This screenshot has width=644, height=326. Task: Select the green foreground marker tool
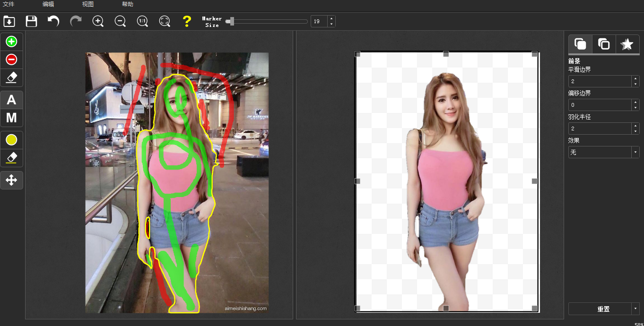(x=11, y=42)
